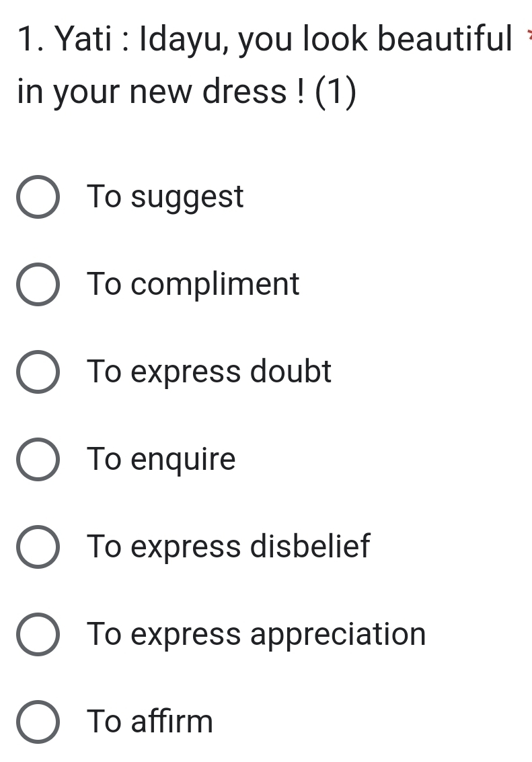Tap the "To express disbelief" label

pos(229,547)
